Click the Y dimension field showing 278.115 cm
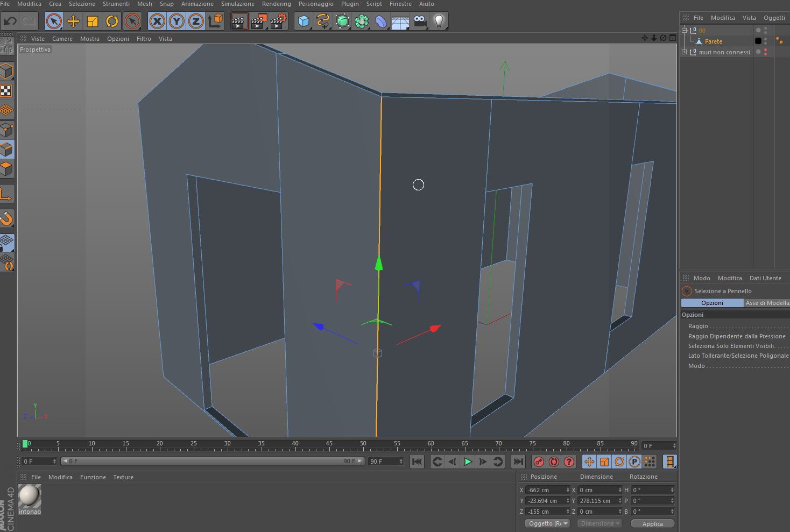 599,501
